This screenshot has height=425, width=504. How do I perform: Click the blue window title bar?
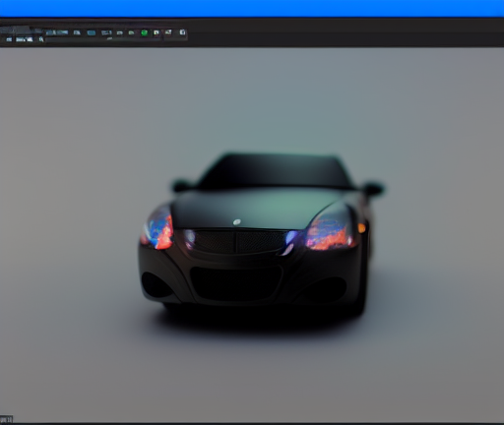pos(252,8)
